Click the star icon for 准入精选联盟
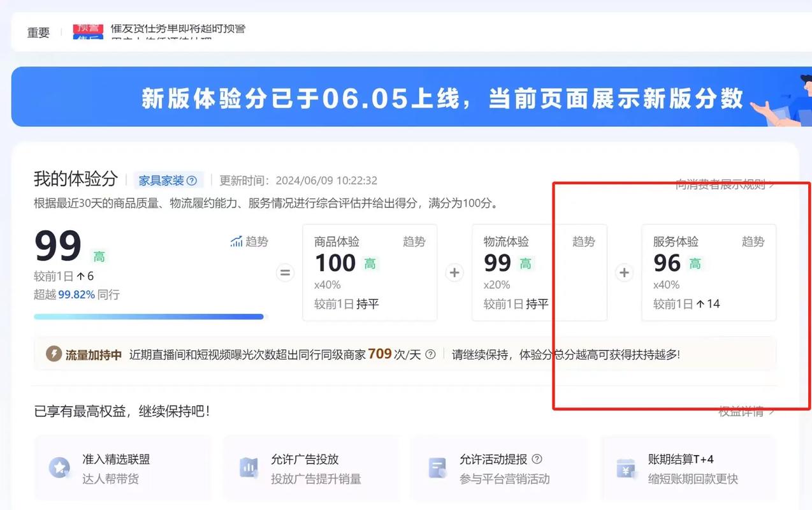This screenshot has height=510, width=812. point(61,468)
